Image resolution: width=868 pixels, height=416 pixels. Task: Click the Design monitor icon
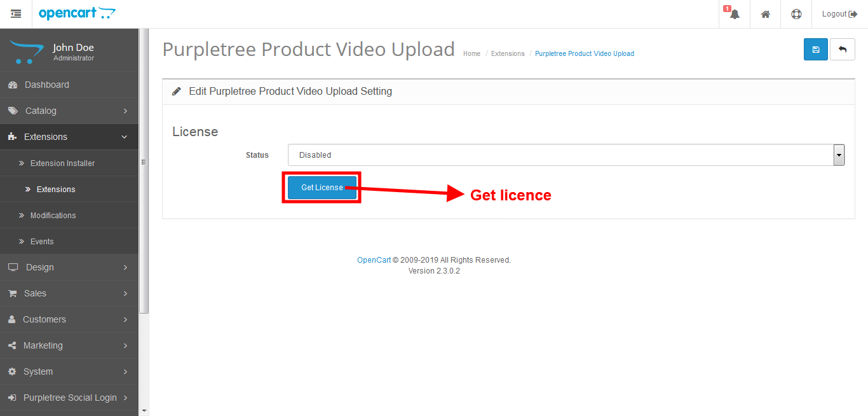[13, 267]
